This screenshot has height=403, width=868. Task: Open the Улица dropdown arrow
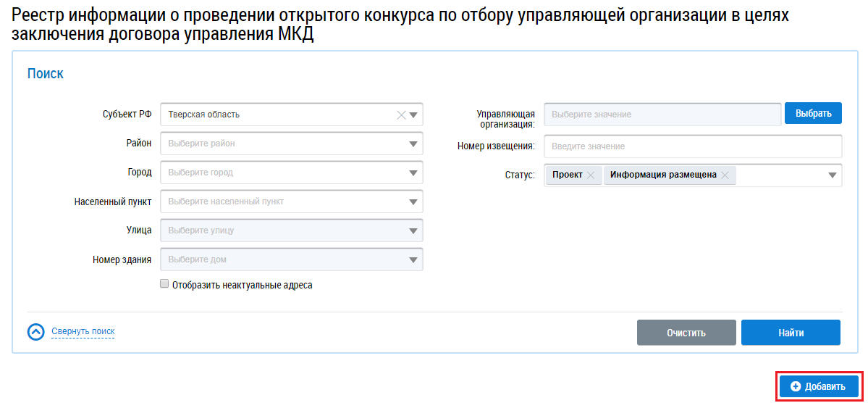(x=413, y=230)
